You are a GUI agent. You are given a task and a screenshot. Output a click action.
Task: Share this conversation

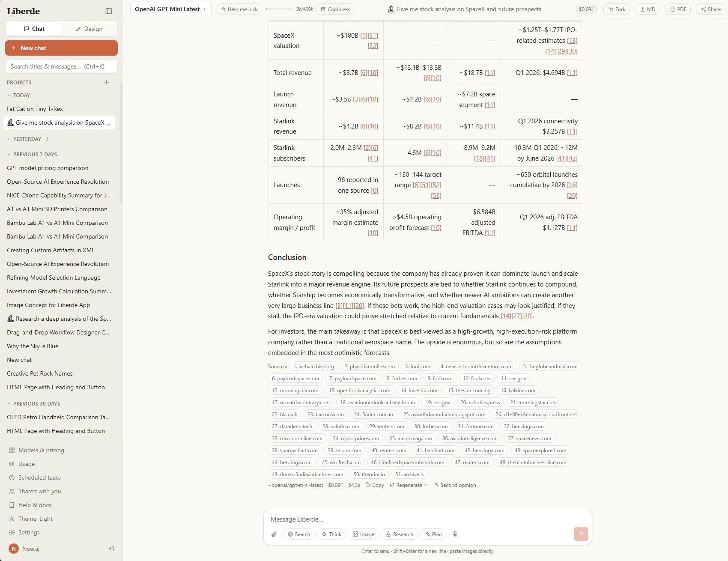(x=710, y=9)
